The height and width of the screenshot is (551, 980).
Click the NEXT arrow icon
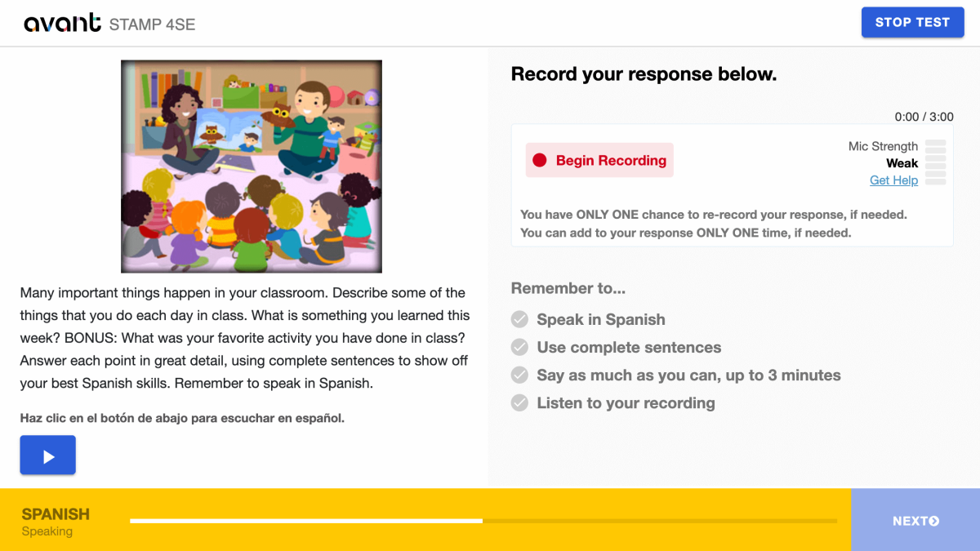pos(933,521)
